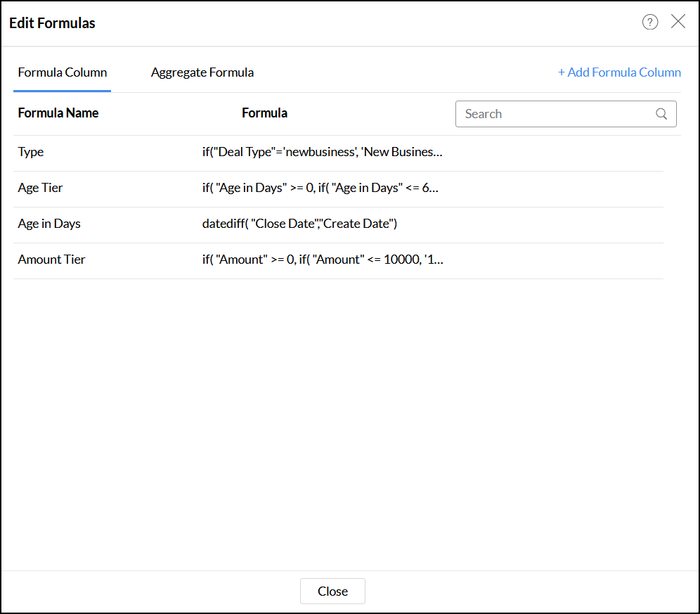The height and width of the screenshot is (614, 700).
Task: Click the Age Tier formula expression text
Action: [x=320, y=188]
